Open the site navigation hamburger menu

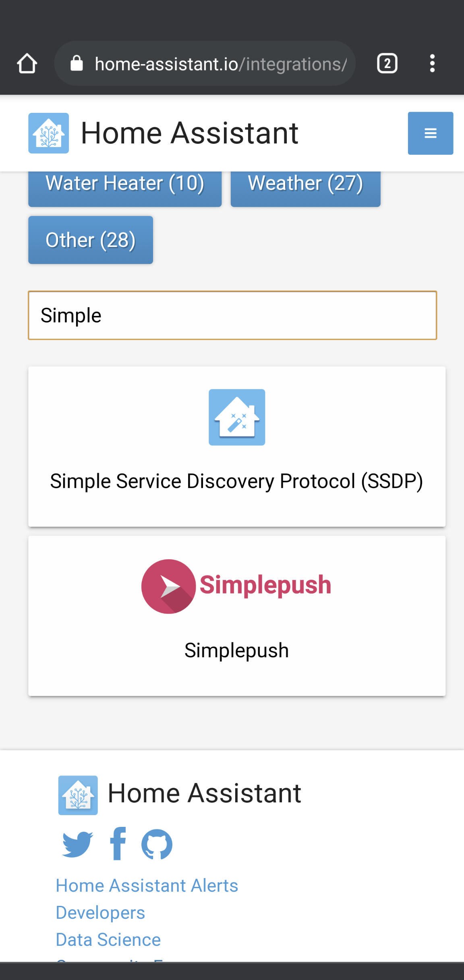(430, 133)
